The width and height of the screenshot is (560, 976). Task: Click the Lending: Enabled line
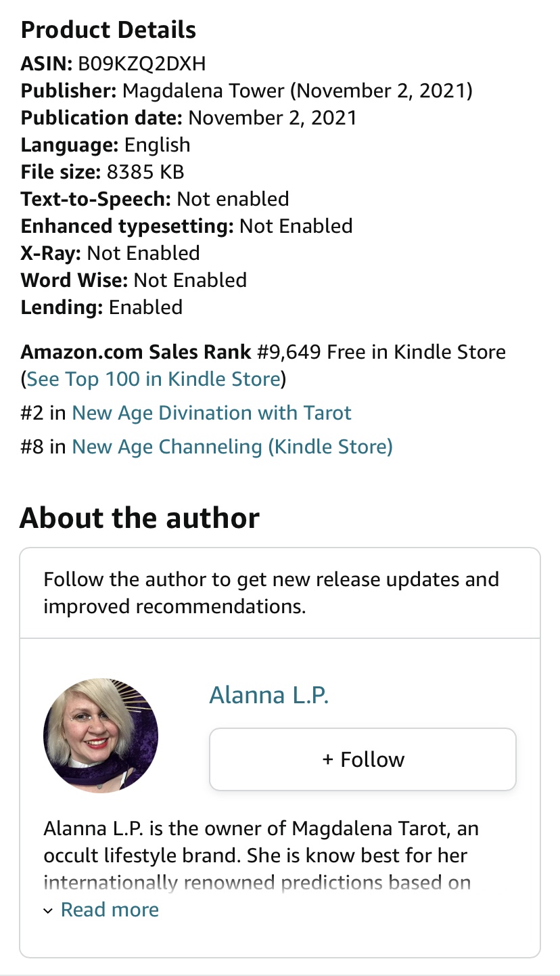[101, 307]
